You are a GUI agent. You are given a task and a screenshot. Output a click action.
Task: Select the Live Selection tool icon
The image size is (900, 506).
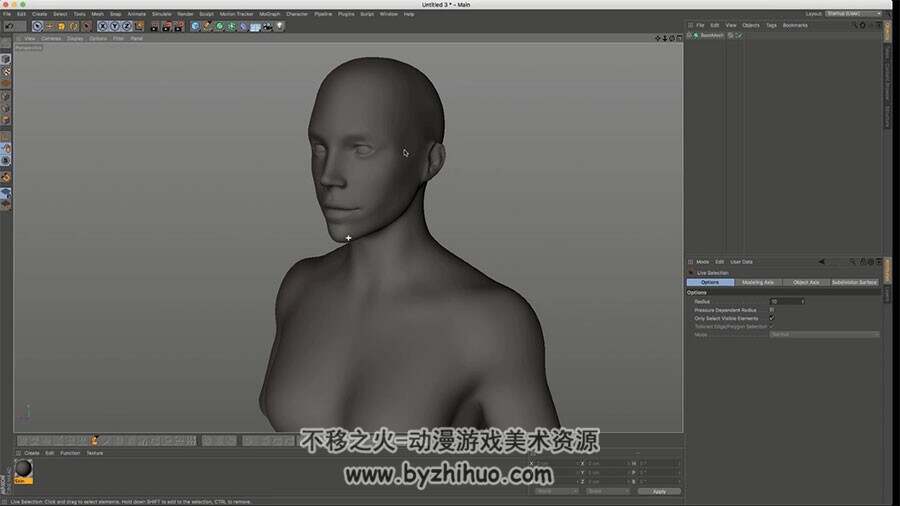pyautogui.click(x=37, y=26)
